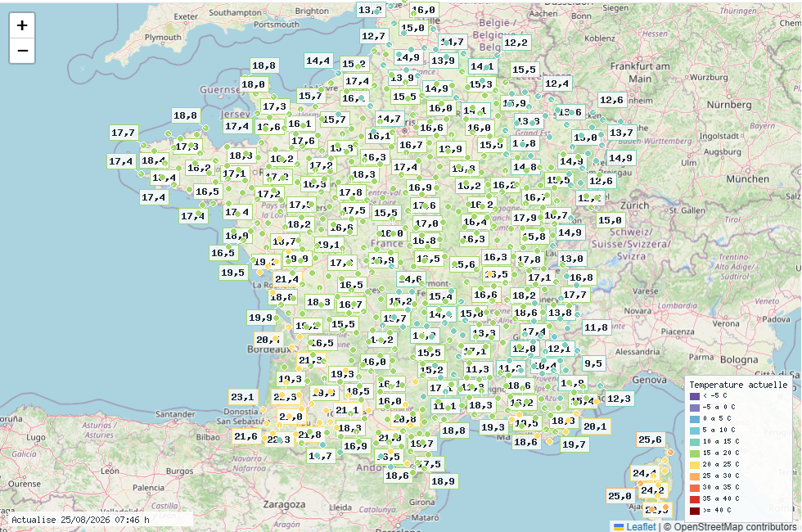Click the teal '10 a 15 C' legend swatch
The width and height of the screenshot is (802, 532).
[694, 441]
